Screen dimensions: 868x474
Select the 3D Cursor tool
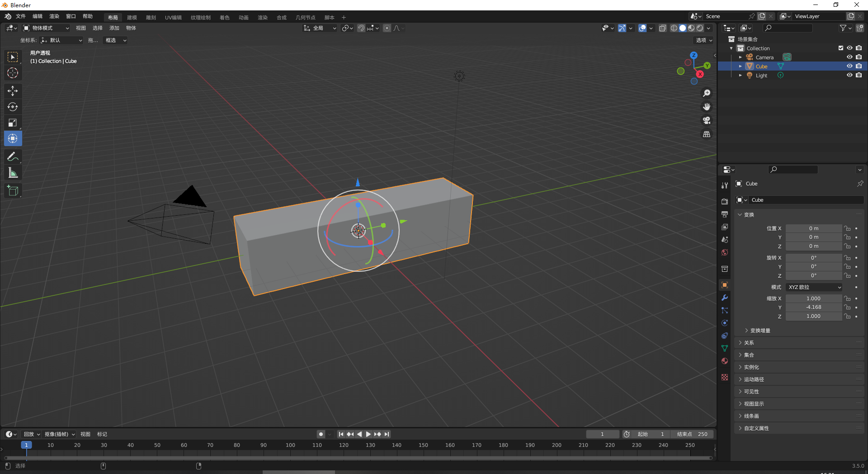pos(13,73)
